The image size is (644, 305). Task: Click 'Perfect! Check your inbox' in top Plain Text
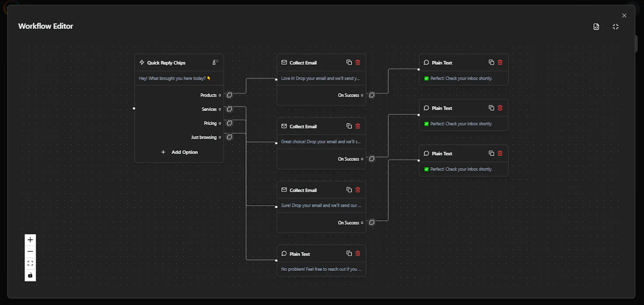tap(458, 78)
